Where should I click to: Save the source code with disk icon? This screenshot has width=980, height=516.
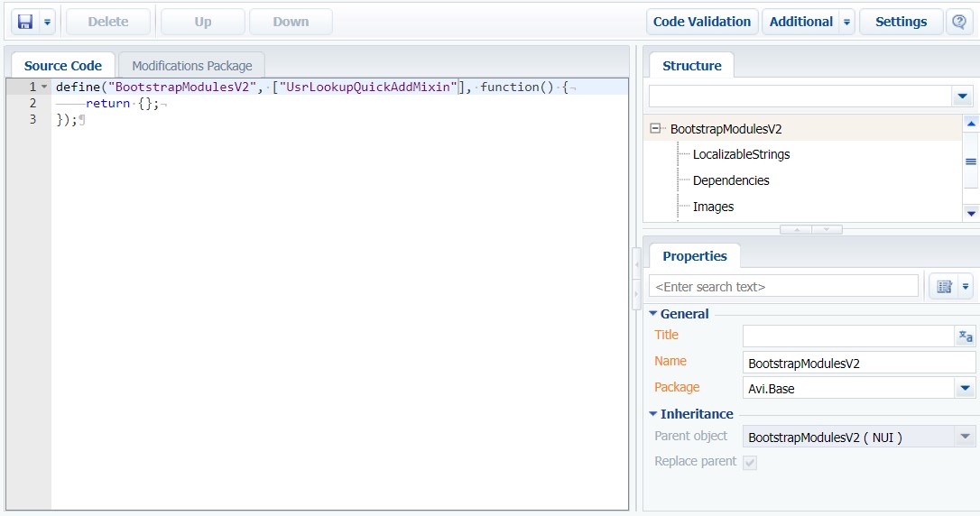(x=25, y=22)
